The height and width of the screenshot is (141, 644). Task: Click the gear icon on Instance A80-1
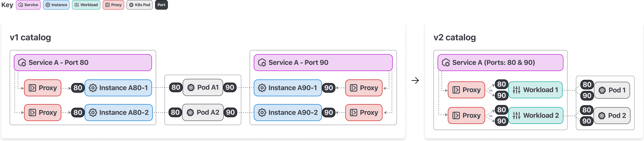click(x=93, y=88)
